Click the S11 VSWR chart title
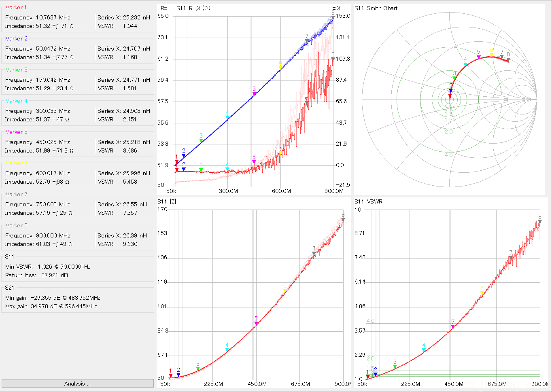Viewport: 552px width, 392px height. [369, 201]
